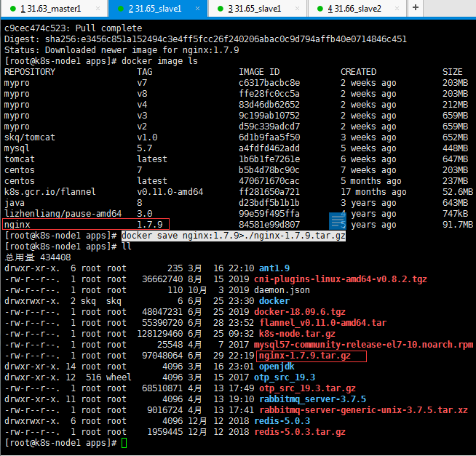Click the redis-5.0.3 directory name
This screenshot has height=456, width=476.
(282, 421)
